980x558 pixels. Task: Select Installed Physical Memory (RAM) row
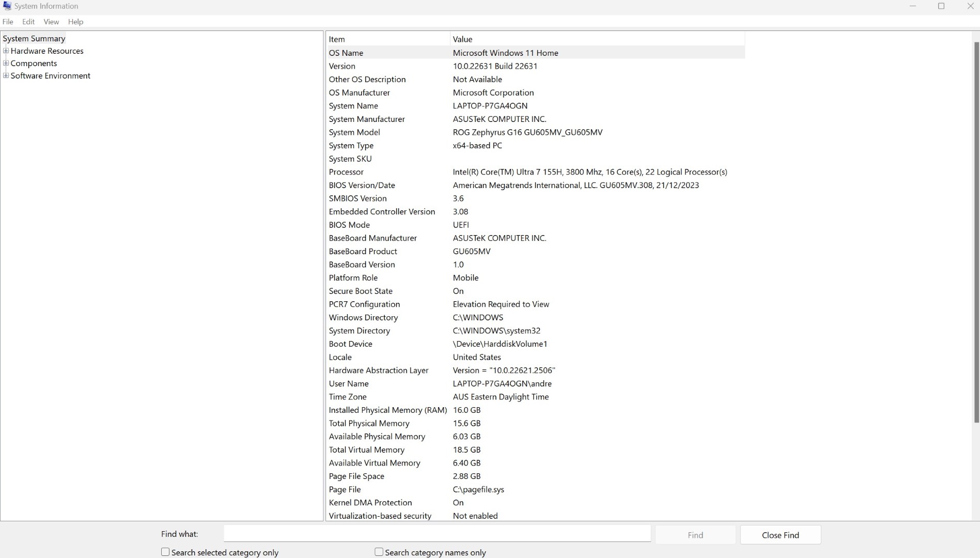coord(536,410)
